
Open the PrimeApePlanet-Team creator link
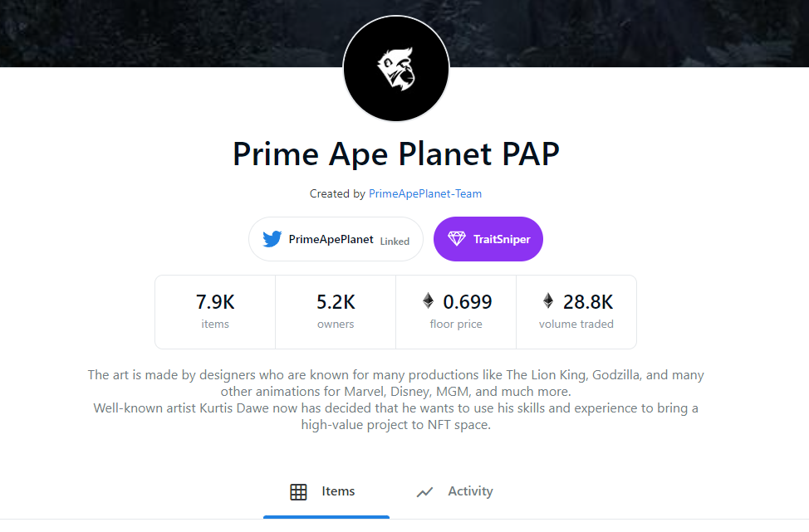[x=425, y=194]
